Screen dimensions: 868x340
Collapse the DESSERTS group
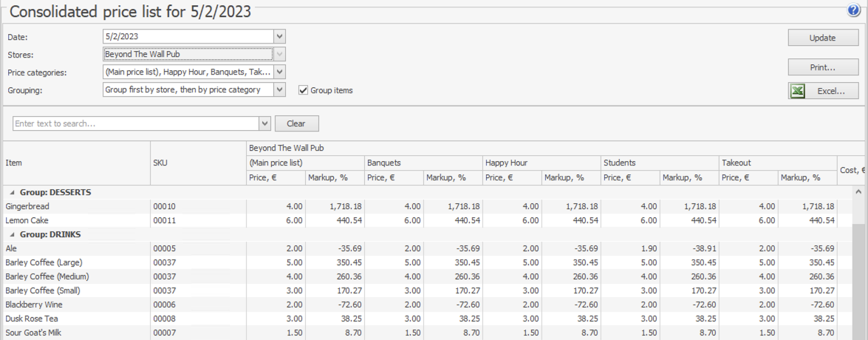tap(11, 192)
